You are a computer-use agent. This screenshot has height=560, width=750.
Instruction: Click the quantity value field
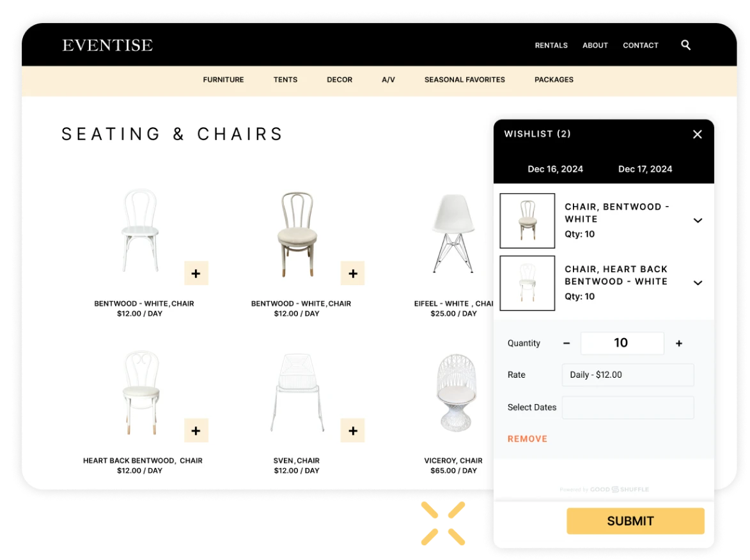coord(621,343)
